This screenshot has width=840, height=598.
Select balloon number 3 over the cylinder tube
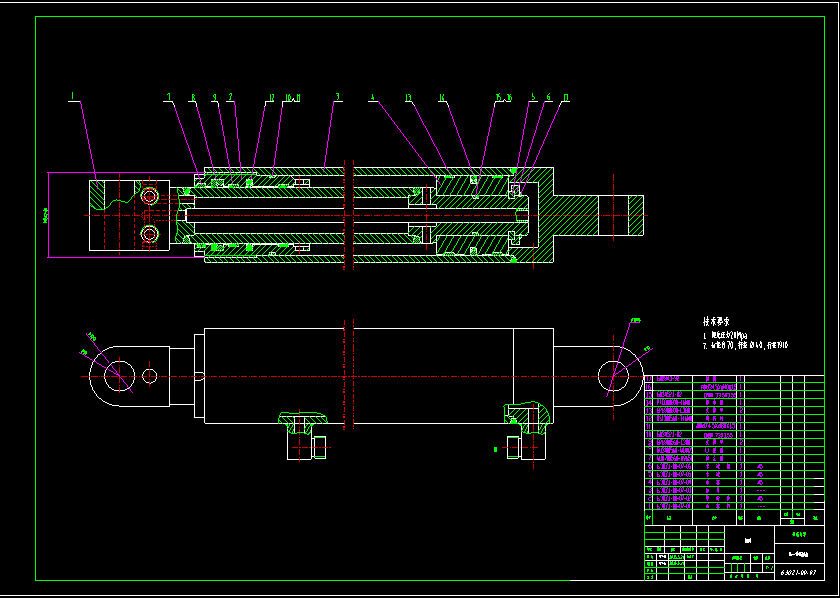(338, 97)
